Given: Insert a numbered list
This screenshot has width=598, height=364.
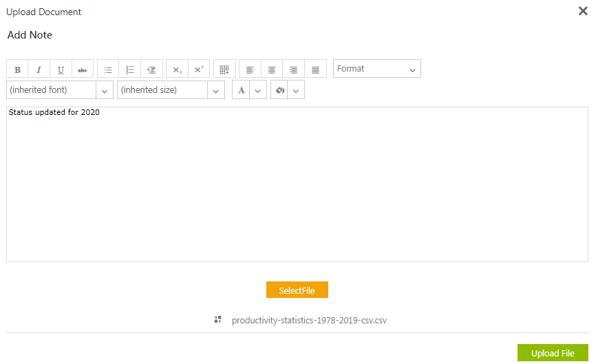Looking at the screenshot, I should pos(130,69).
